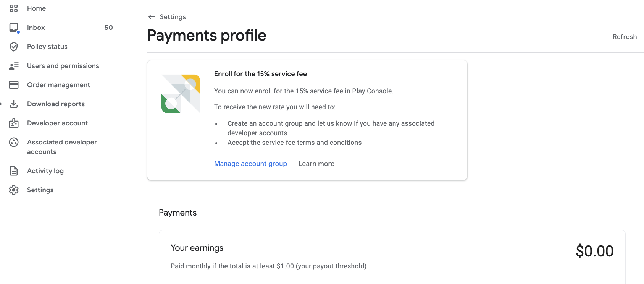Select Developer account in the sidebar
The height and width of the screenshot is (284, 644).
57,123
